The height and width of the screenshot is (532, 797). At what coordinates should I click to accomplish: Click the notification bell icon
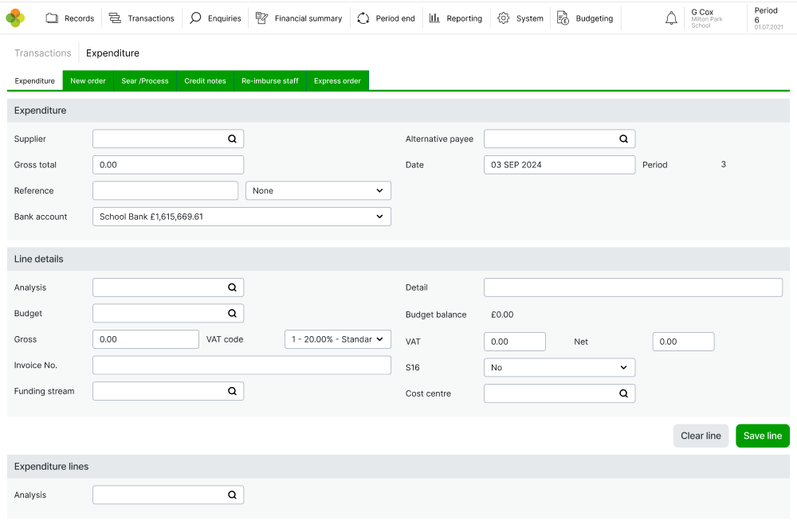pyautogui.click(x=671, y=18)
